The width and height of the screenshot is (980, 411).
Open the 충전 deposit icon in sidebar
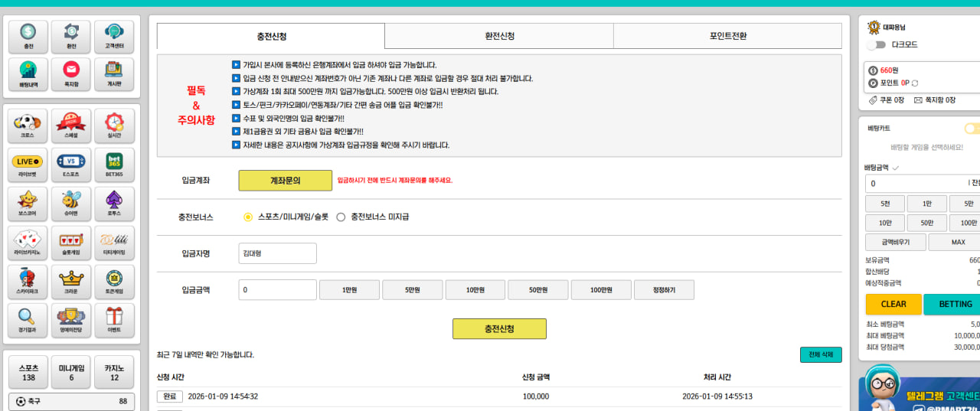(x=28, y=37)
